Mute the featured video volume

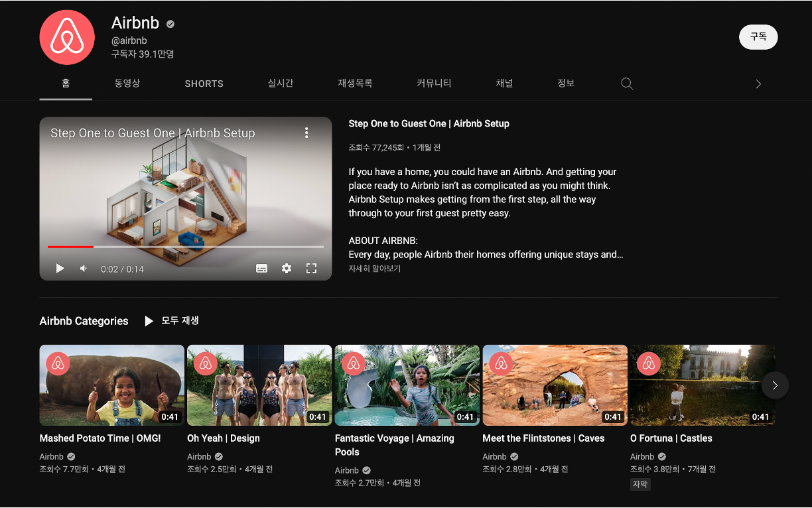[84, 269]
